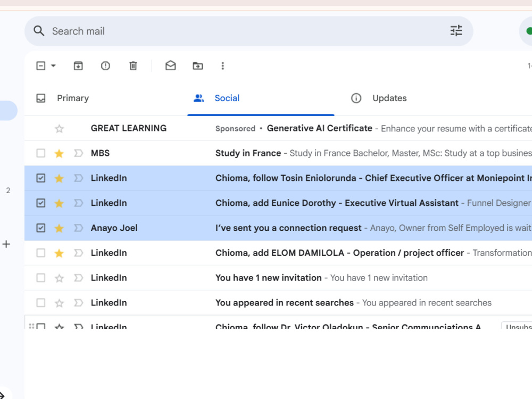Click the Social tab people icon

pos(199,98)
